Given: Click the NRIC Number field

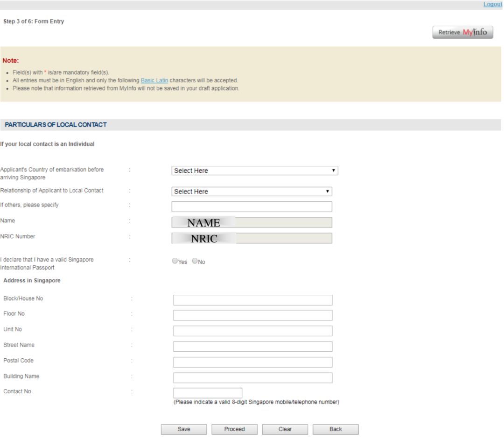Looking at the screenshot, I should pos(252,238).
